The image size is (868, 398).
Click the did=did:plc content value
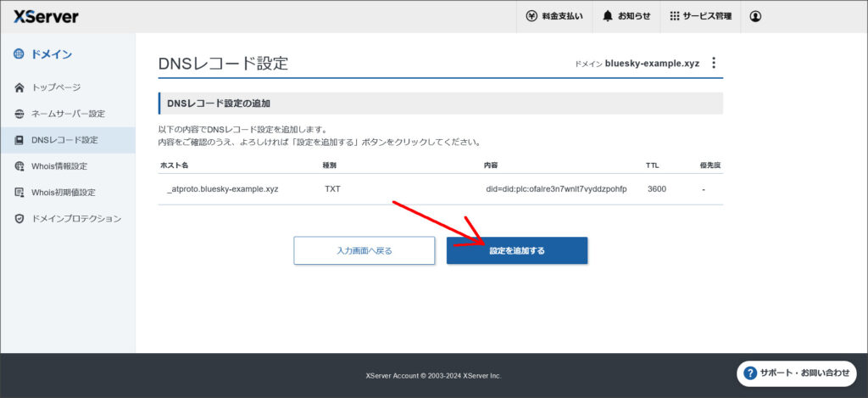(556, 189)
